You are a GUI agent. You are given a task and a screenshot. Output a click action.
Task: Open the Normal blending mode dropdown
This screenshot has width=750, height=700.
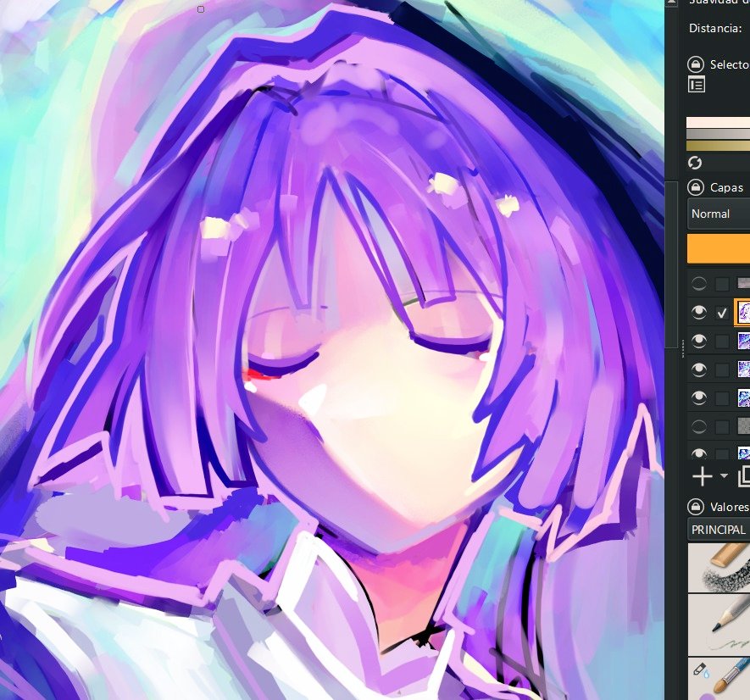(719, 214)
